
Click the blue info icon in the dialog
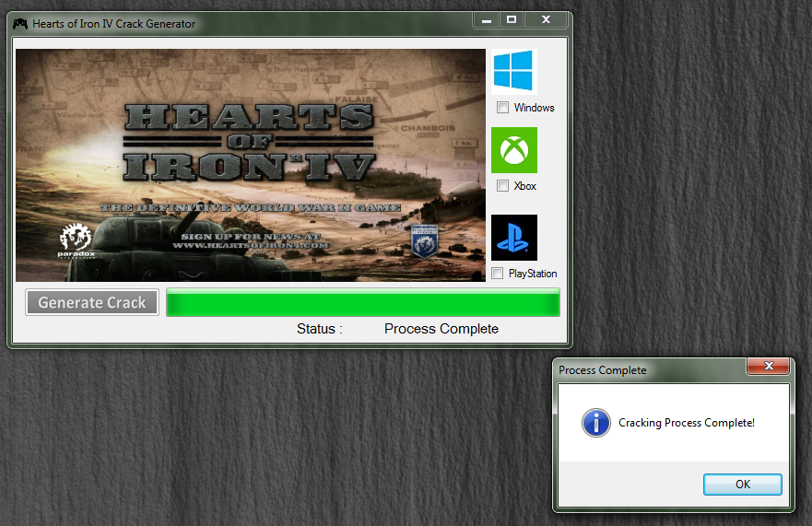pyautogui.click(x=596, y=423)
